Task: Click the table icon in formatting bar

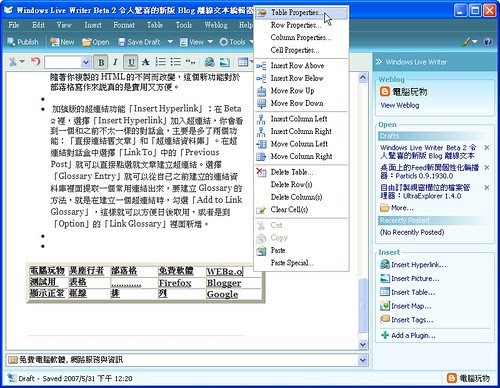Action: tap(243, 62)
